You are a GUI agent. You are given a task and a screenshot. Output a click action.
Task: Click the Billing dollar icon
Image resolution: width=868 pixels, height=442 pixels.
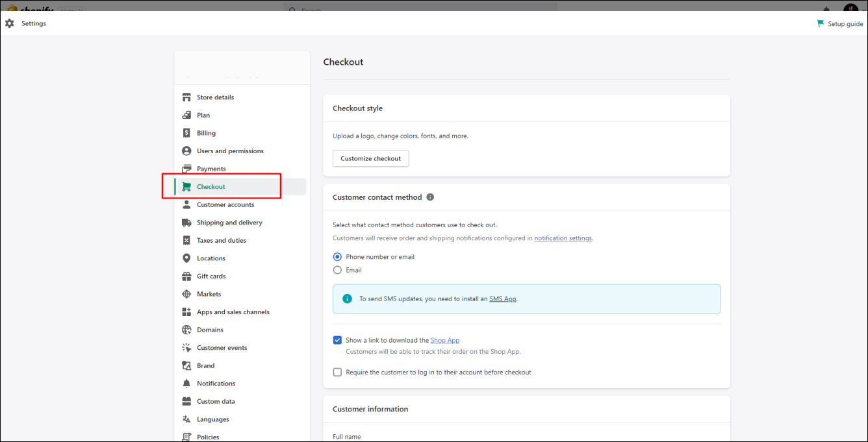(x=186, y=133)
